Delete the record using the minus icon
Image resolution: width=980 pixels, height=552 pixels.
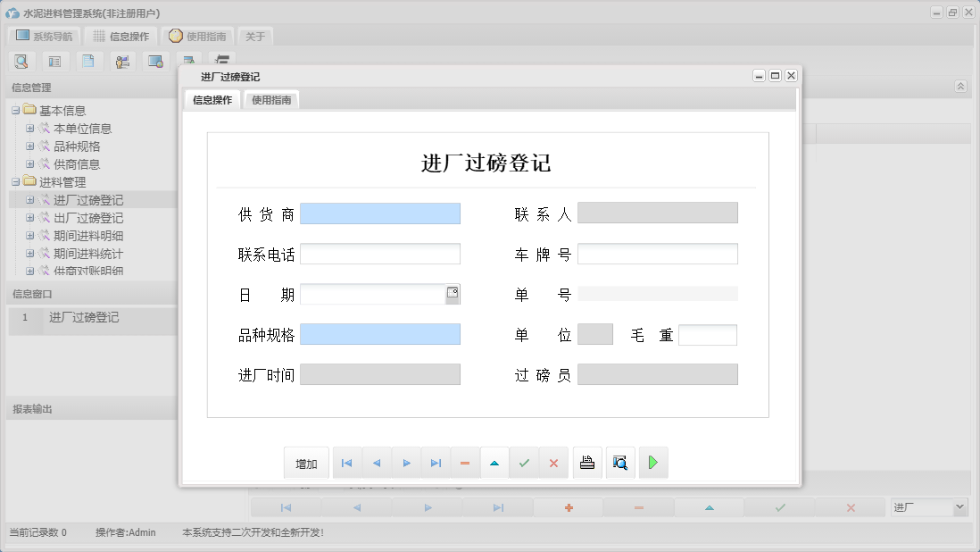tap(465, 462)
